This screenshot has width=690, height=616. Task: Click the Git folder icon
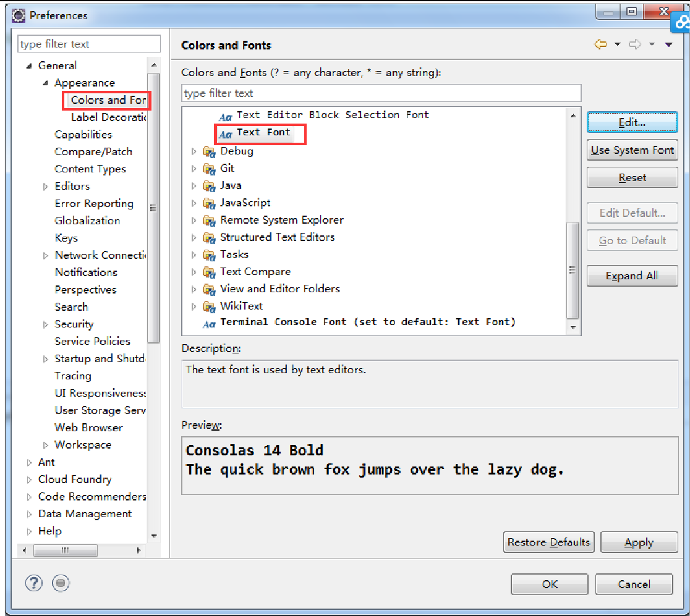click(209, 168)
